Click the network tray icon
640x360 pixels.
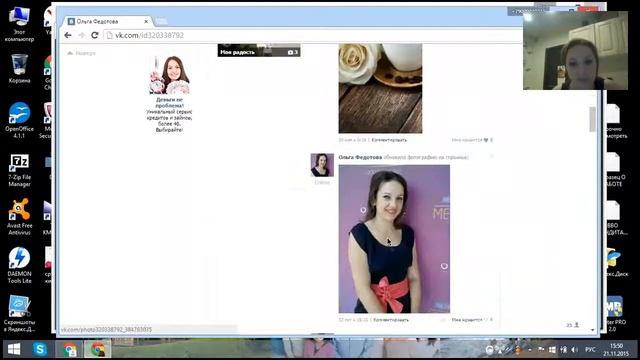click(x=563, y=350)
